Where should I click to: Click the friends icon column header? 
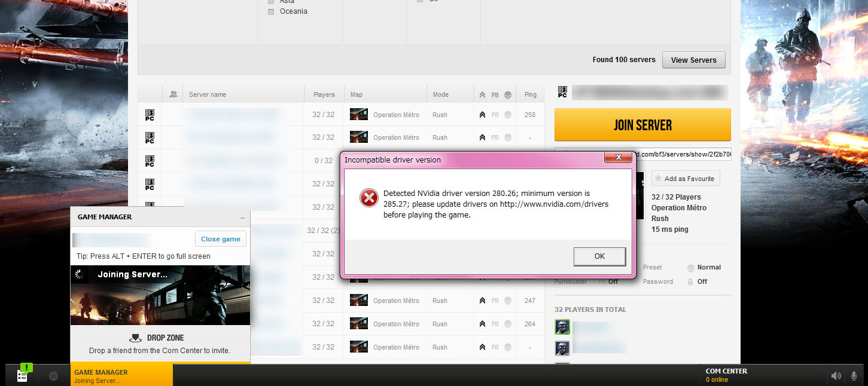click(173, 94)
